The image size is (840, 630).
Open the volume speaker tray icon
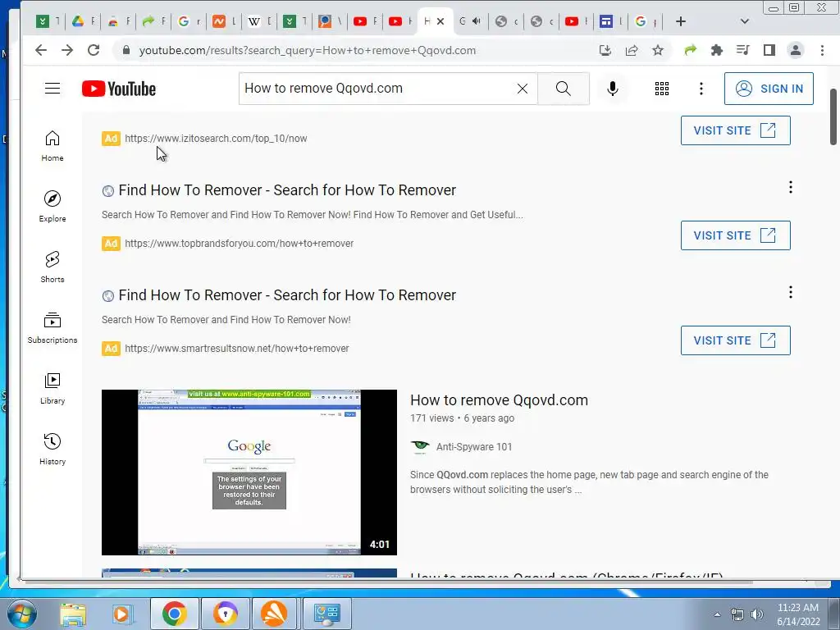(756, 614)
